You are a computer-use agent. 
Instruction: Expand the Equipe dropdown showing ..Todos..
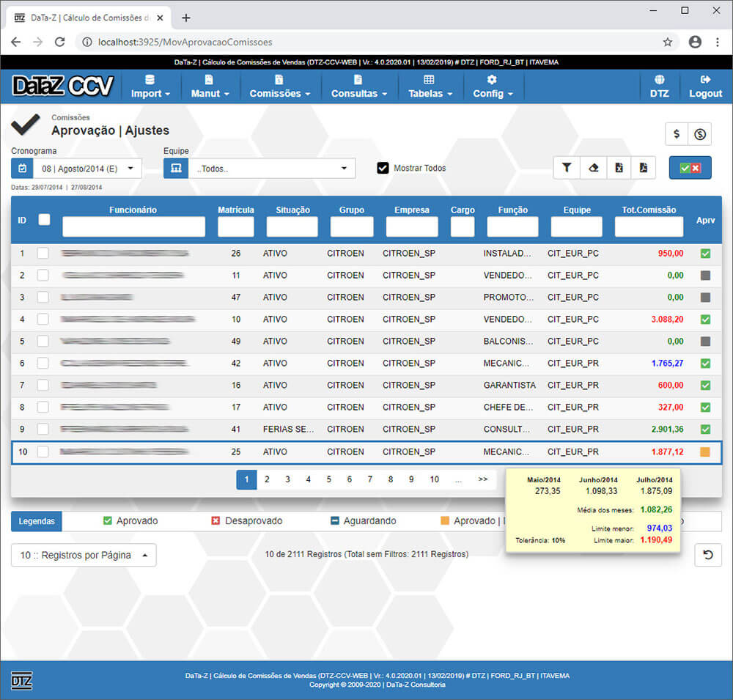coord(271,169)
